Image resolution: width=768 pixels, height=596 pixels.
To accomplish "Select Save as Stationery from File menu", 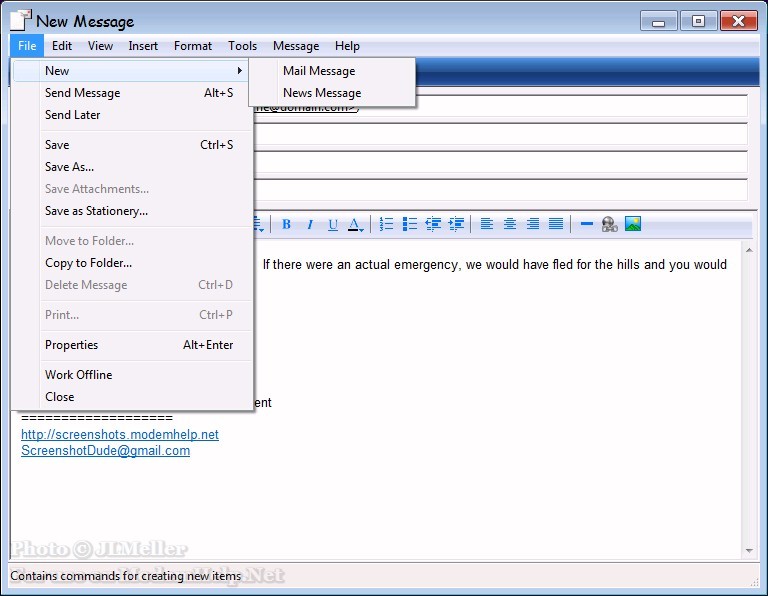I will [96, 211].
